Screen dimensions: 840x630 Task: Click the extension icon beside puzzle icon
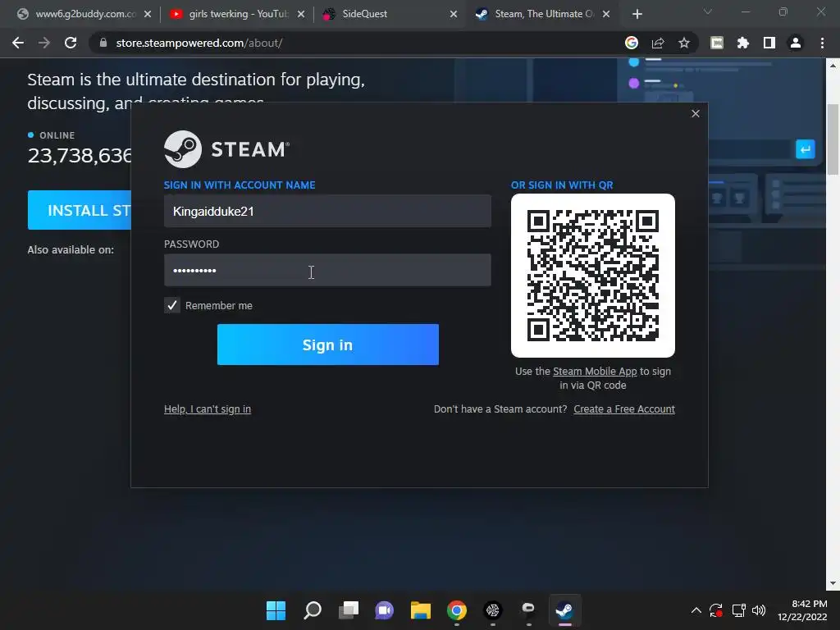tap(717, 43)
